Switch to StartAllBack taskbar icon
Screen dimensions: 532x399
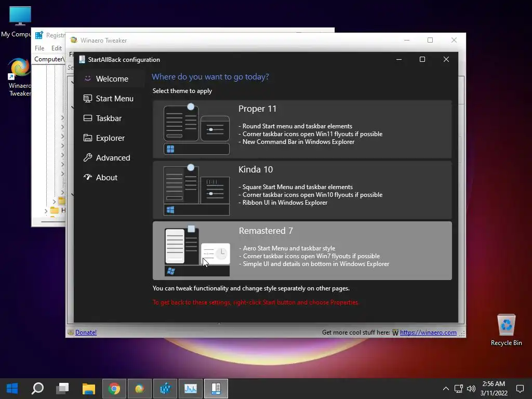[x=216, y=389]
